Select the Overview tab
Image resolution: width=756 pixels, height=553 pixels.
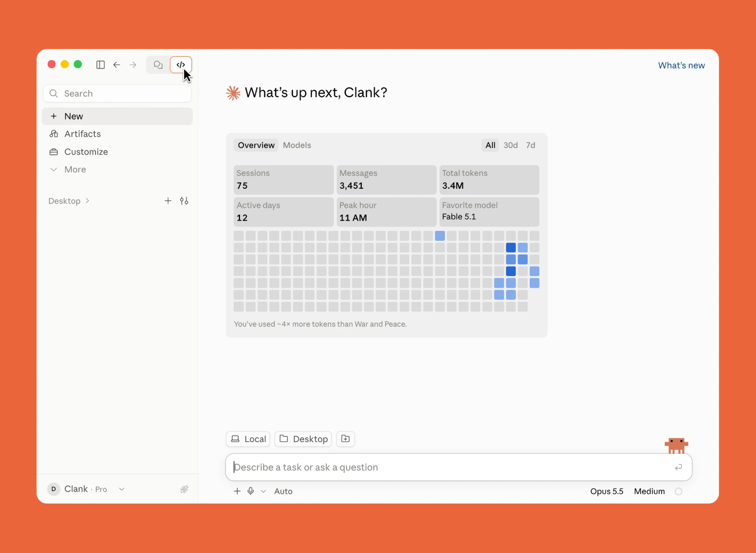pyautogui.click(x=256, y=145)
